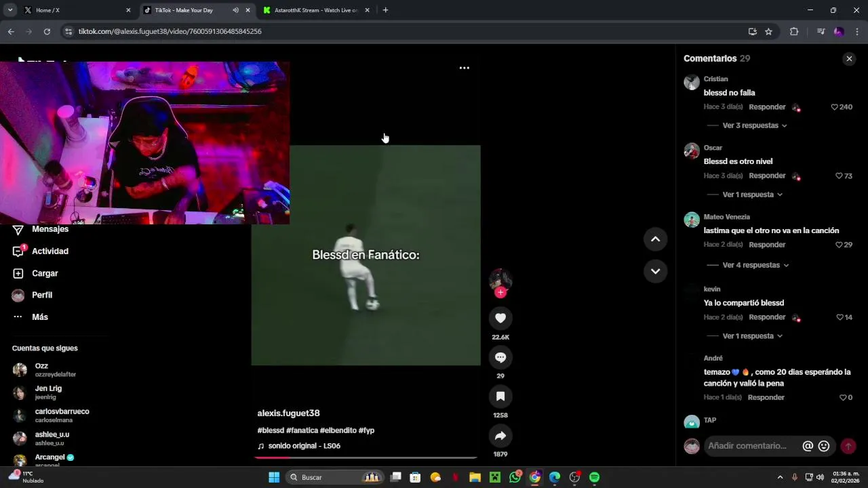Reload the page in Chrome

47,31
